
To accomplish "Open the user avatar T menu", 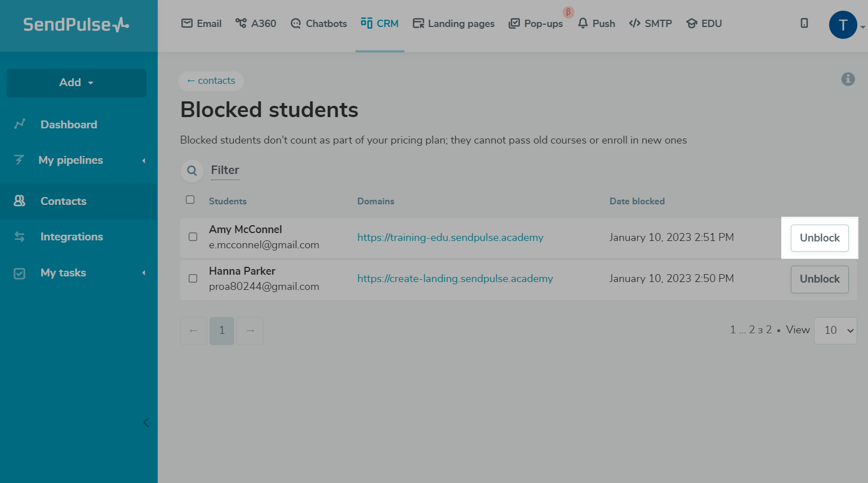I will point(843,25).
